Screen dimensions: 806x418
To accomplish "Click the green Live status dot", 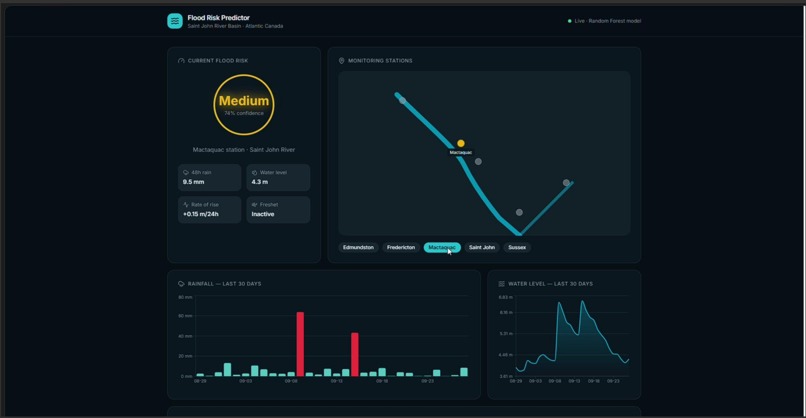I will [x=570, y=21].
